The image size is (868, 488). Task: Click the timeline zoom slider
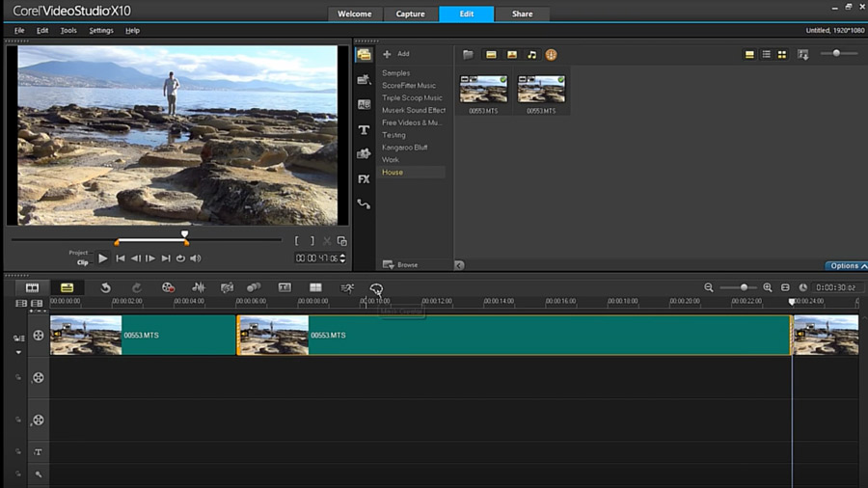(744, 287)
